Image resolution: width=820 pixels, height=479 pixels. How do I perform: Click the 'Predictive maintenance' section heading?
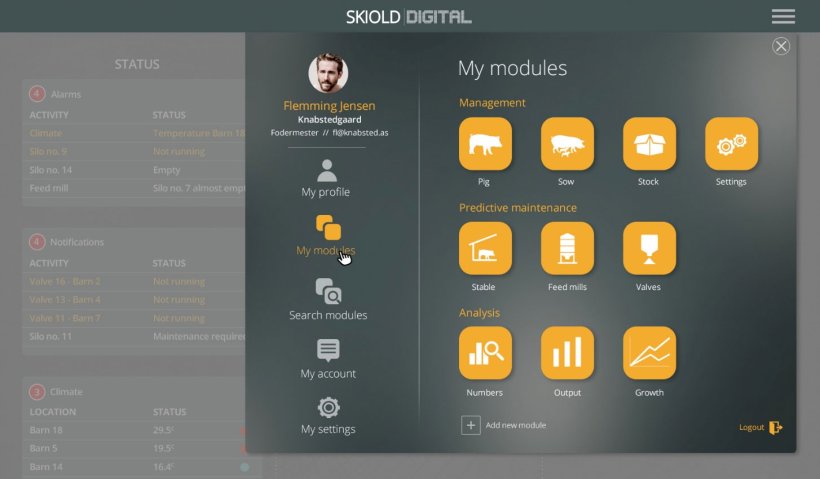[x=518, y=208]
